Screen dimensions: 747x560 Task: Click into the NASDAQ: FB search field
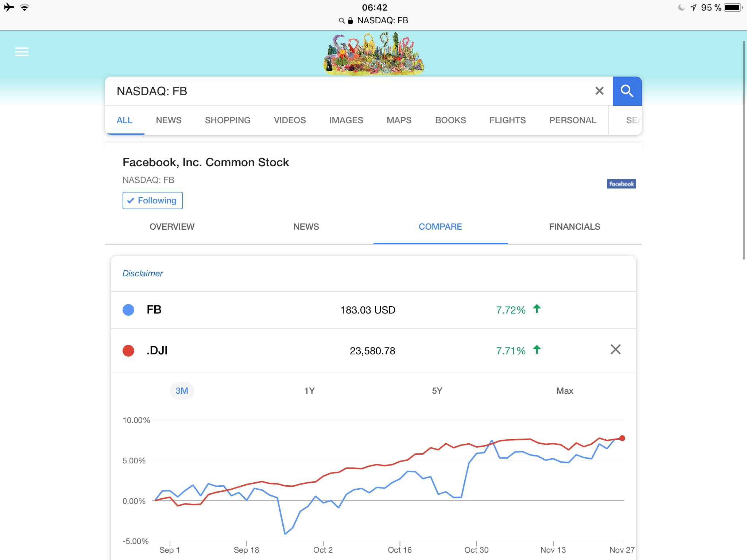tap(350, 91)
